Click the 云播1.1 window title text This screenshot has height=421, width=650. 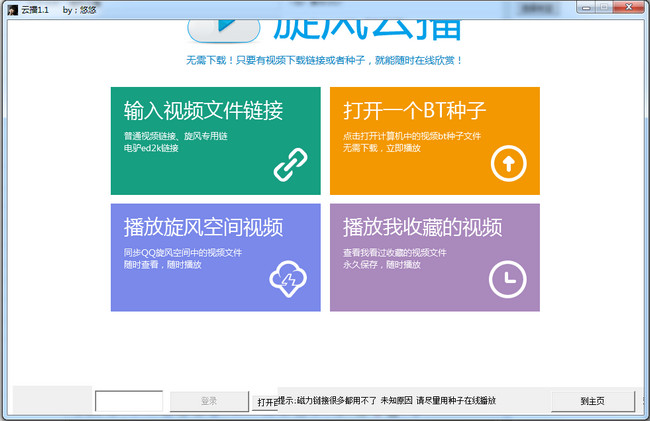point(35,10)
